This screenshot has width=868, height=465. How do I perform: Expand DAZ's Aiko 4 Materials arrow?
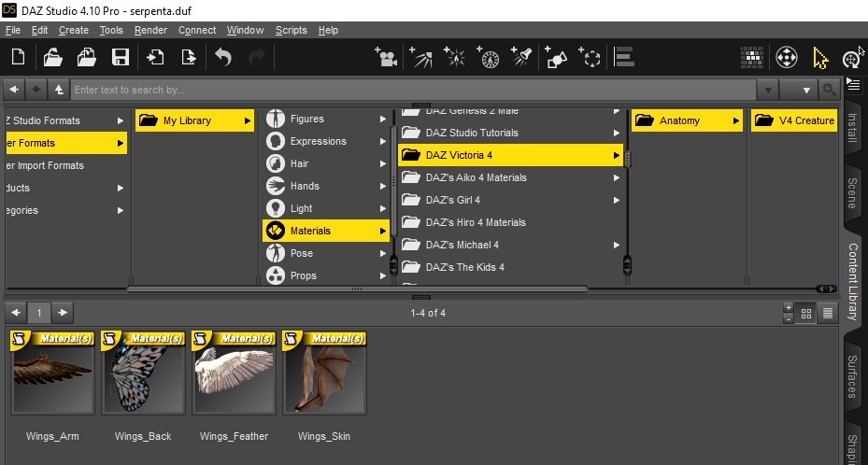[x=616, y=177]
